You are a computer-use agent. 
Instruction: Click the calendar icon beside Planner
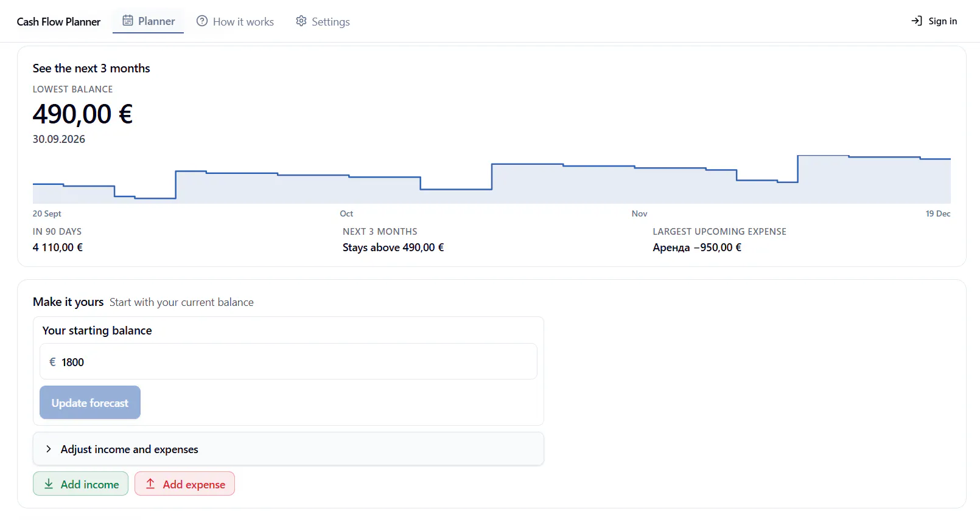pos(128,21)
